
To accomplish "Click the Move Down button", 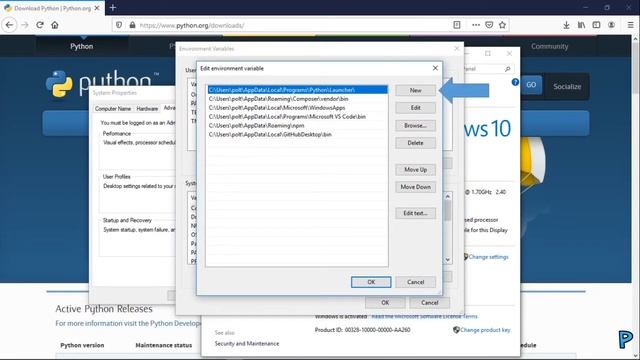I will (416, 187).
